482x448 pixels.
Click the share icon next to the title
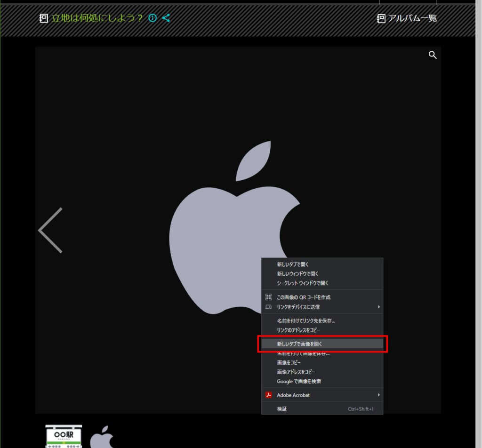(x=166, y=18)
